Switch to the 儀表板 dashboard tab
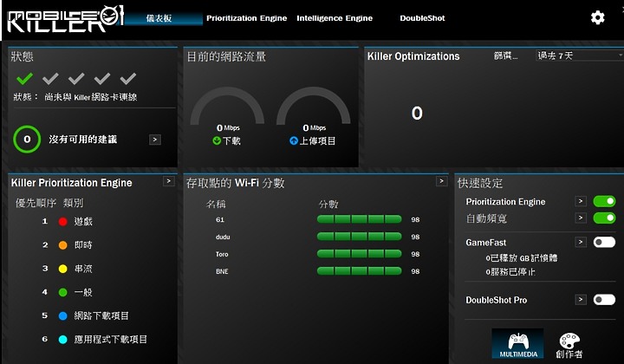 tap(159, 18)
